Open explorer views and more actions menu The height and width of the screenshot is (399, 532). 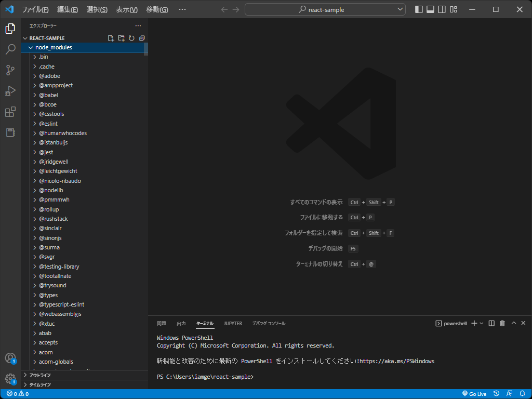pos(138,26)
